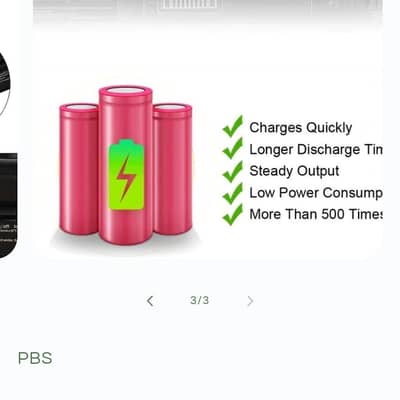Select the tall center pink battery cell top
400x400 pixels.
tap(126, 92)
